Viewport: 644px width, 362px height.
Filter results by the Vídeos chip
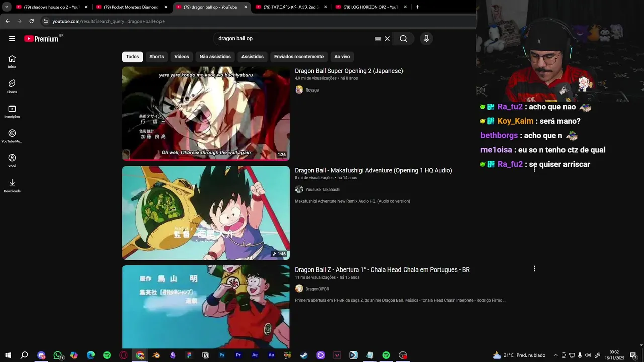(182, 57)
